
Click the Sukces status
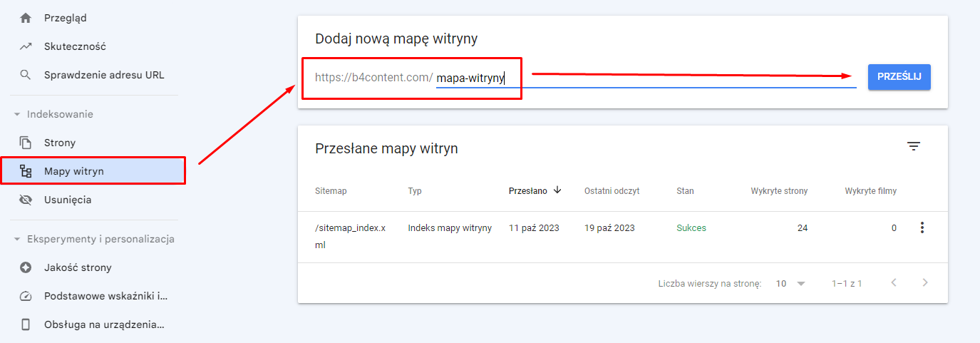click(691, 228)
